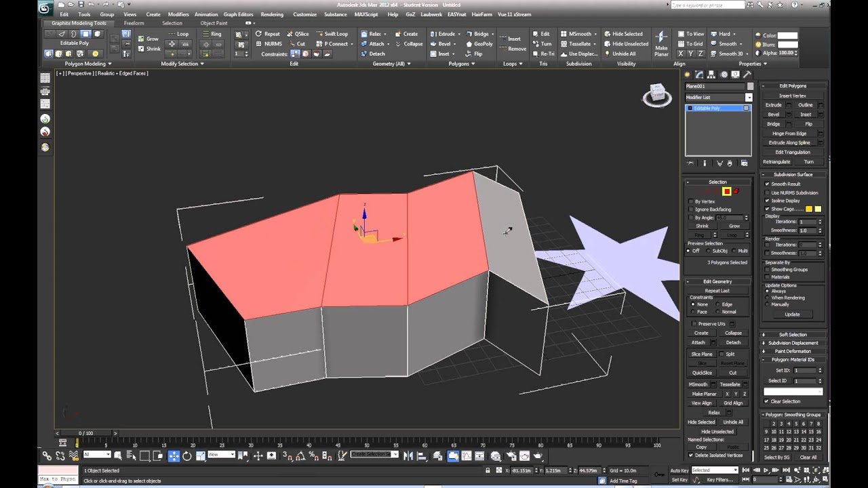This screenshot has height=488, width=868.
Task: Select the Edge constraint radio button
Action: pos(718,304)
